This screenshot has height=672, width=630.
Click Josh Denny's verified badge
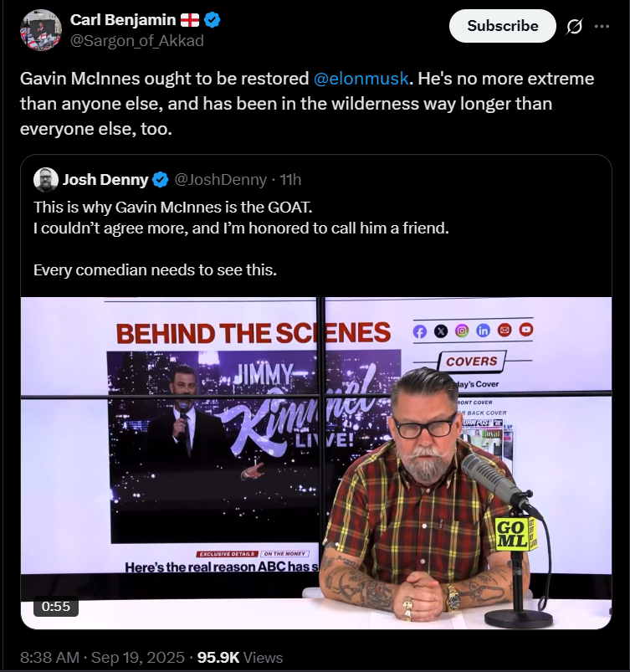click(x=161, y=179)
